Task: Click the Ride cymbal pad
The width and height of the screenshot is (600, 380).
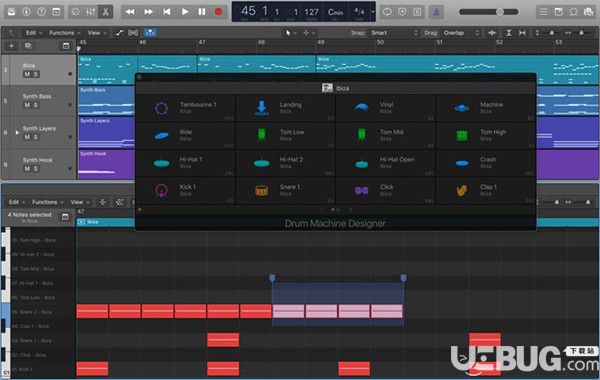Action: [186, 135]
